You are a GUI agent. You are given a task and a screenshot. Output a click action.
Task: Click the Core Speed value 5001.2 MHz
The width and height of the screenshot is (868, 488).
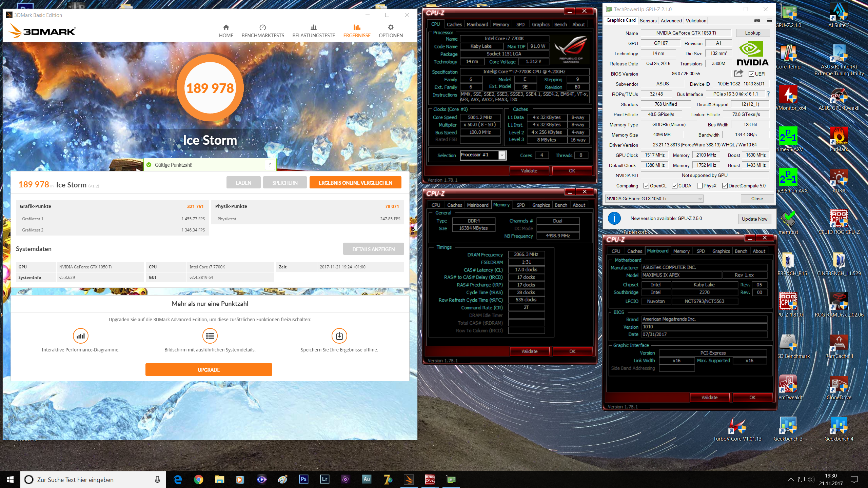[480, 117]
